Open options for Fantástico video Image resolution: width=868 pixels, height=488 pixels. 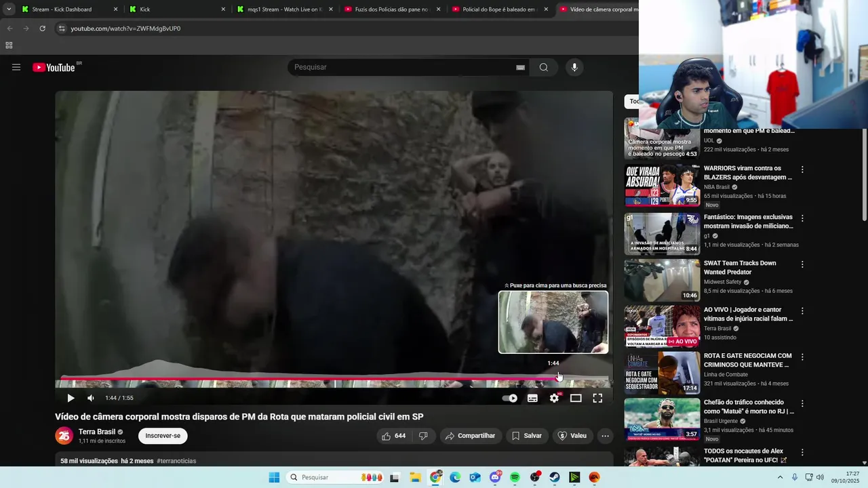[x=802, y=218]
